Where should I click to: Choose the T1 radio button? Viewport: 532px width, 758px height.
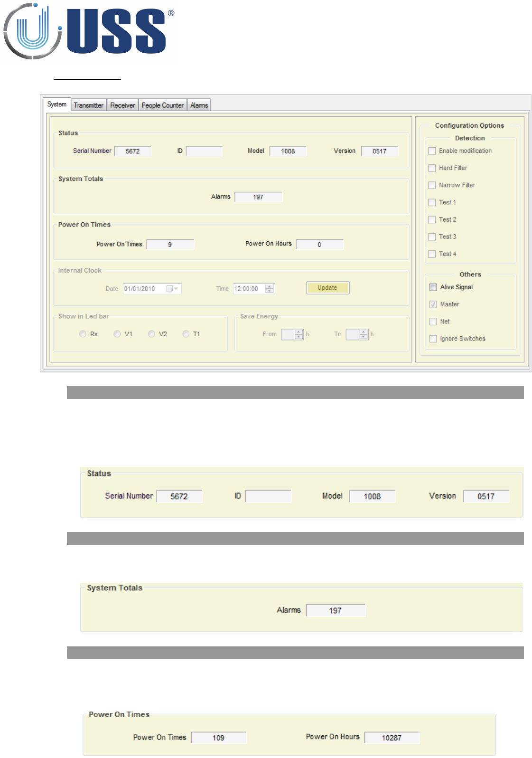186,334
